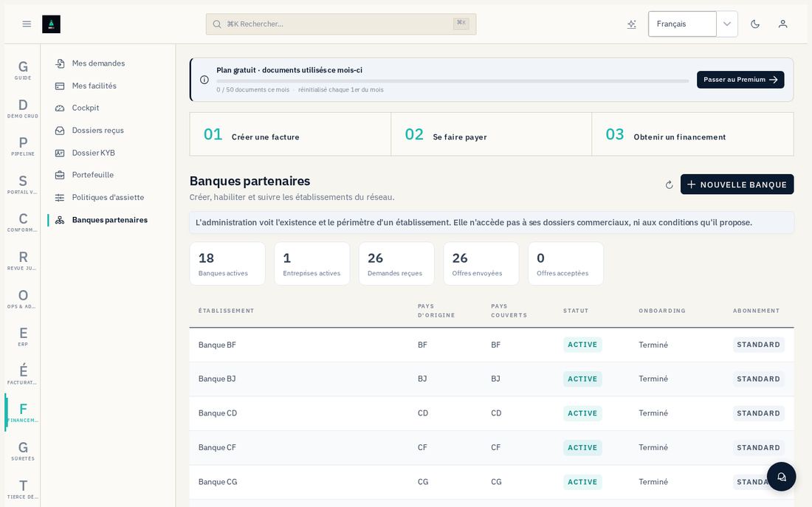
Task: Click Nouvelle Banque button
Action: [x=737, y=184]
